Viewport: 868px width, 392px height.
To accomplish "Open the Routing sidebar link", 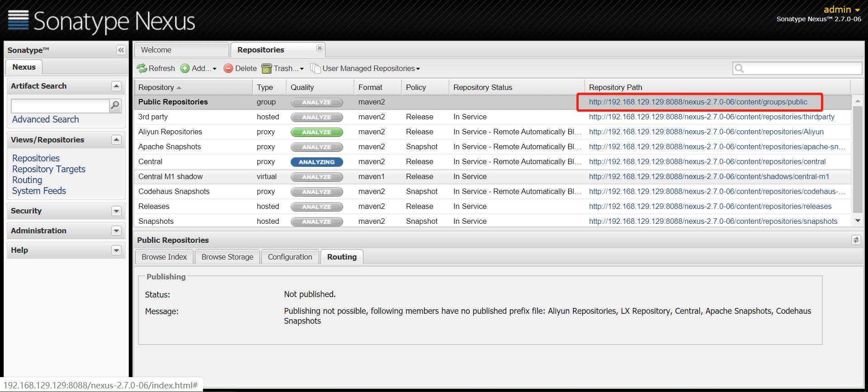I will (27, 180).
